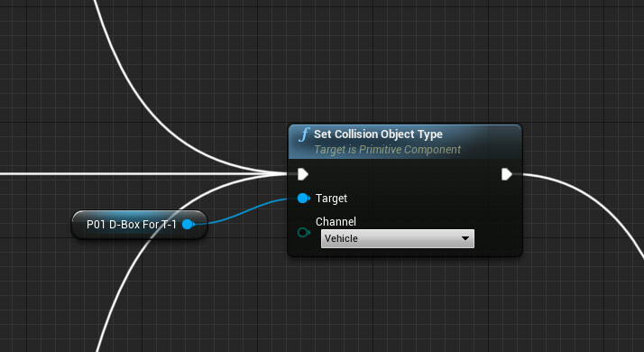Image resolution: width=644 pixels, height=352 pixels.
Task: Click the 'Target is Primitive Component' subtitle
Action: point(387,150)
